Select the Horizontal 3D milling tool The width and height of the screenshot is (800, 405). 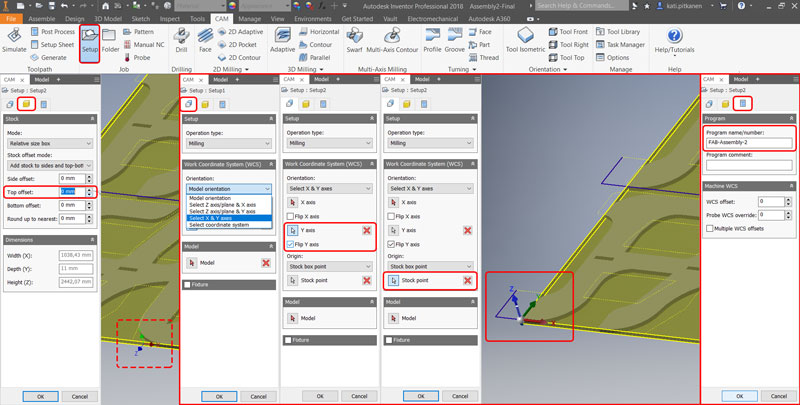point(319,32)
